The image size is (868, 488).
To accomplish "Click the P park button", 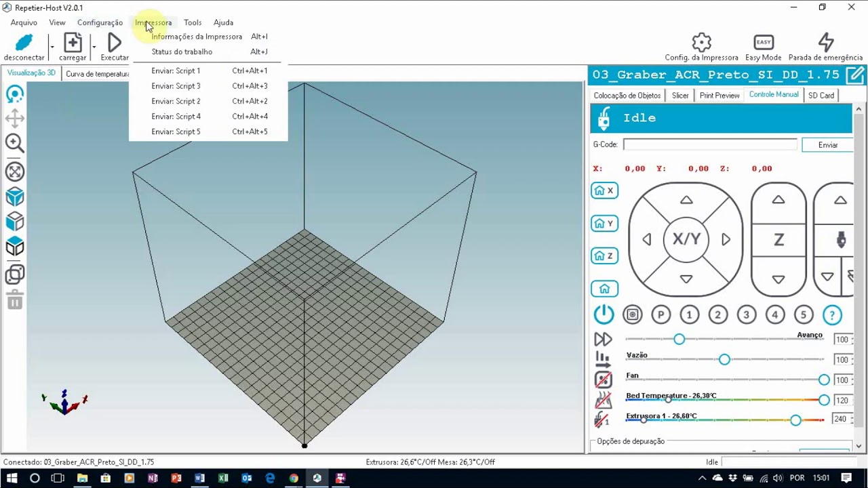I will click(661, 314).
